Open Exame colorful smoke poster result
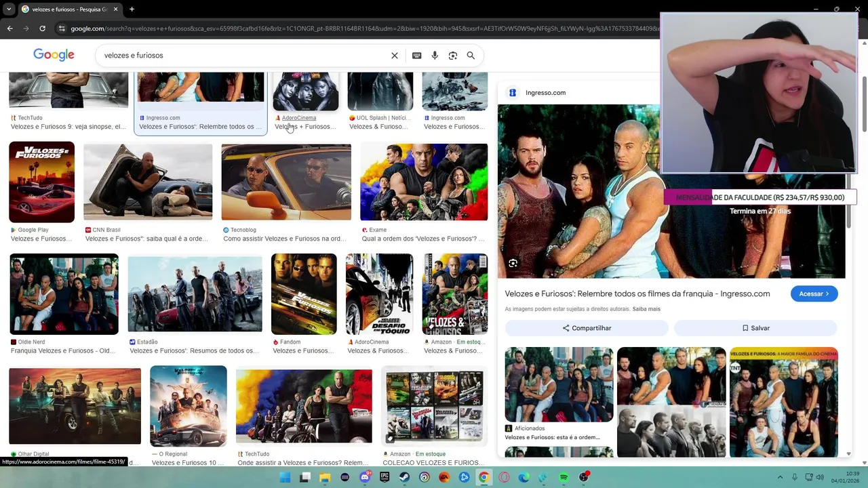 tap(424, 182)
